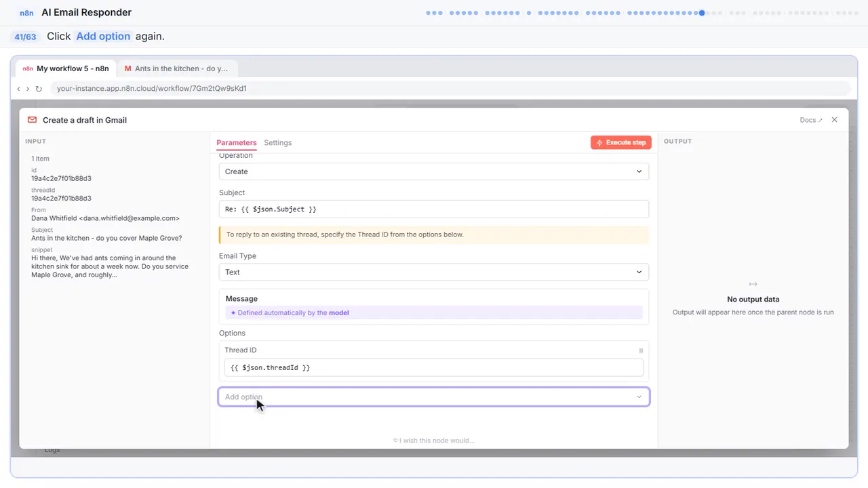This screenshot has width=868, height=488.
Task: Click the snippet text starting 'Hi there'
Action: [108, 266]
